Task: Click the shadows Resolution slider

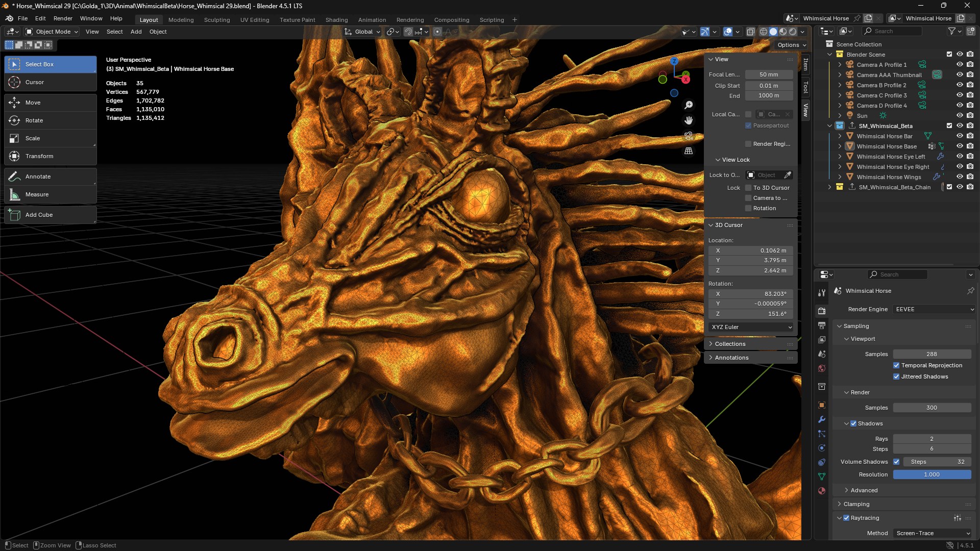Action: tap(932, 474)
